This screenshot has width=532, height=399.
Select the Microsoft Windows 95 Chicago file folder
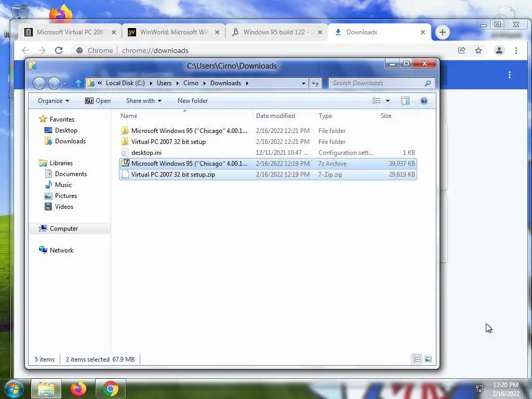[268, 130]
